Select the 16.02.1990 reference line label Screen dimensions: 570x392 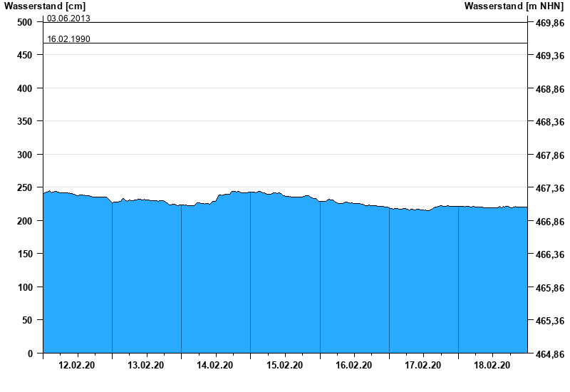point(68,39)
